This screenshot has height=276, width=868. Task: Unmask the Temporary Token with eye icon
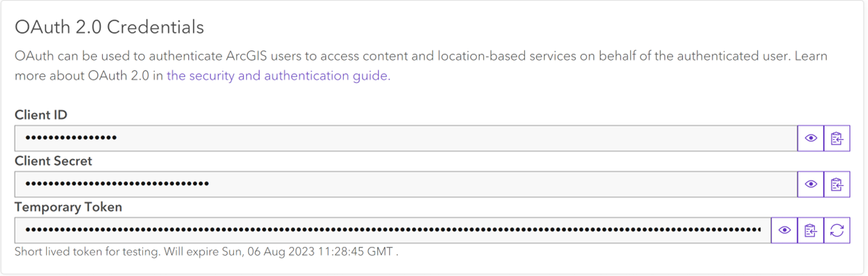[x=785, y=230]
